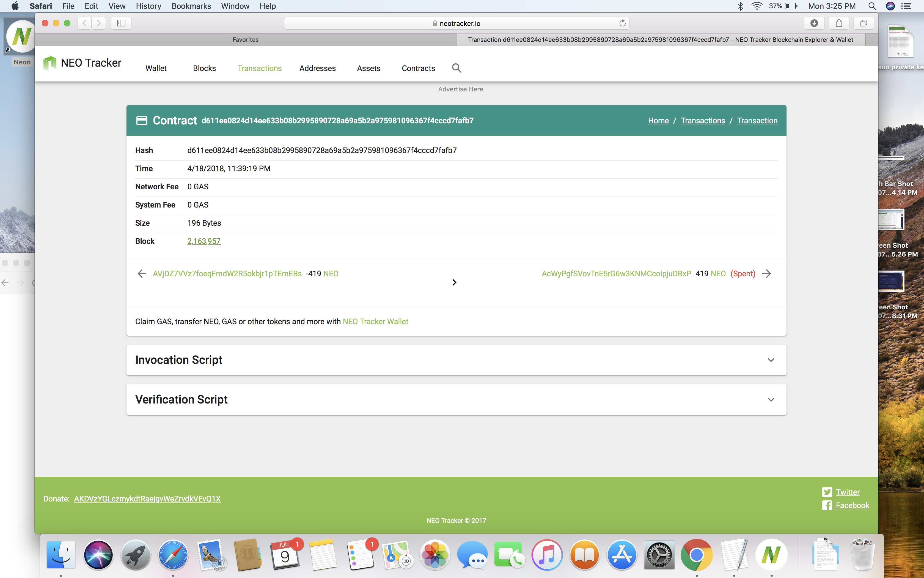Launch Google Chrome from the Dock
This screenshot has width=924, height=578.
tap(696, 555)
